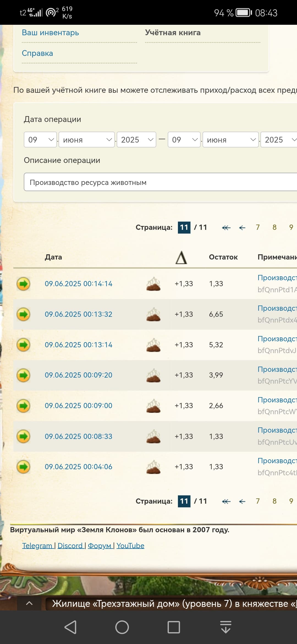This screenshot has height=644, width=297.
Task: Go to previous page with bottom left-arrow
Action: point(242,501)
